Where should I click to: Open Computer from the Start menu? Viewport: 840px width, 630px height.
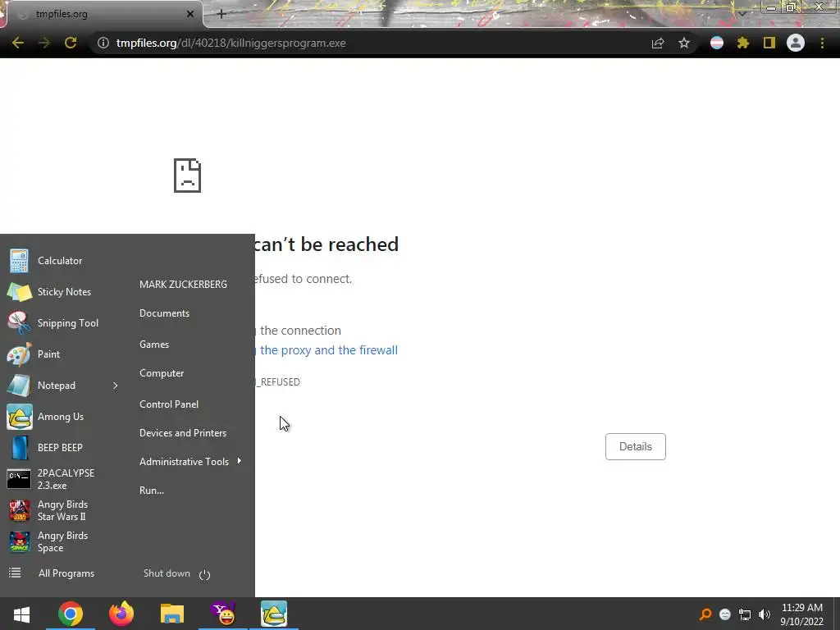click(162, 373)
